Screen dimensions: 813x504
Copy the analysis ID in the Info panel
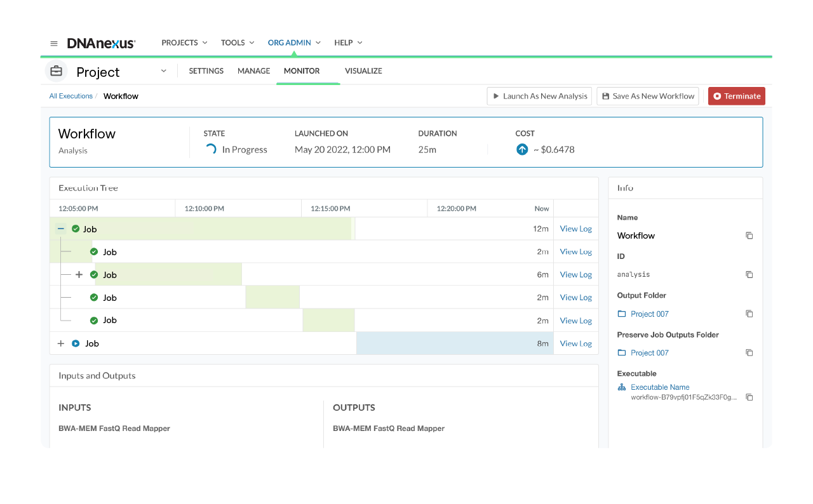coord(749,274)
